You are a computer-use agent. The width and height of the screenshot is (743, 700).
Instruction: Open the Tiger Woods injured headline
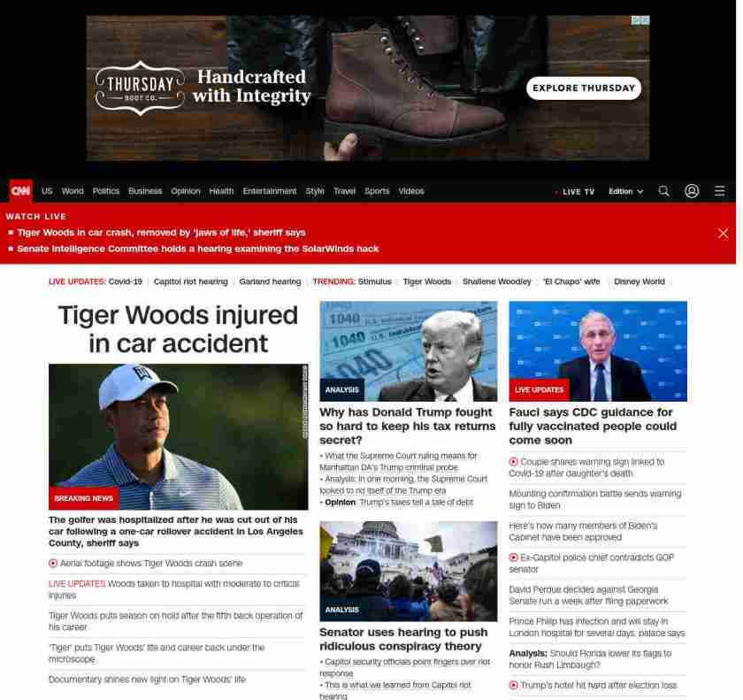(x=178, y=328)
